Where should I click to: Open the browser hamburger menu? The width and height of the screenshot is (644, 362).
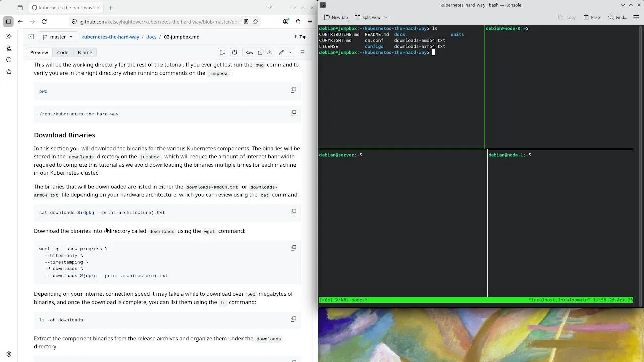(310, 22)
